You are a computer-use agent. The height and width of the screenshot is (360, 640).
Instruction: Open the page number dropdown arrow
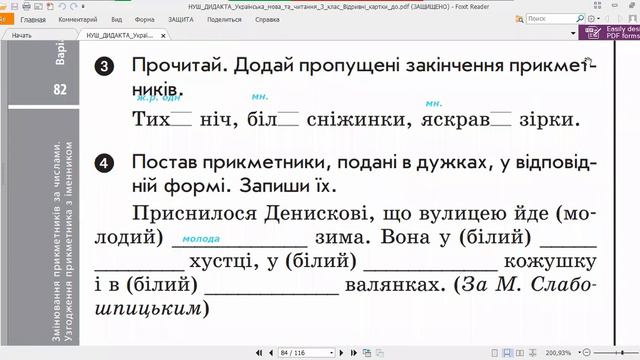click(331, 353)
